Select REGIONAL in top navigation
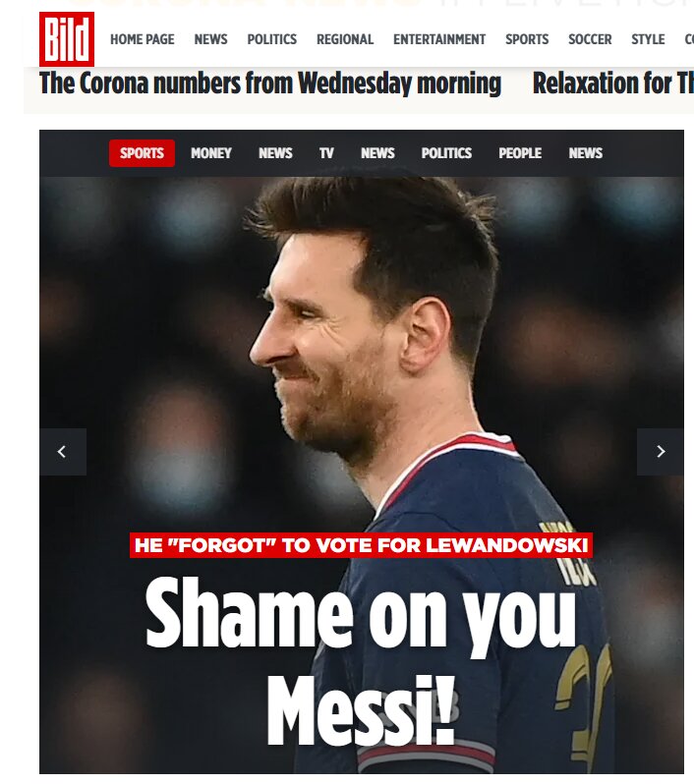Screen dimensions: 694x784 pyautogui.click(x=345, y=39)
